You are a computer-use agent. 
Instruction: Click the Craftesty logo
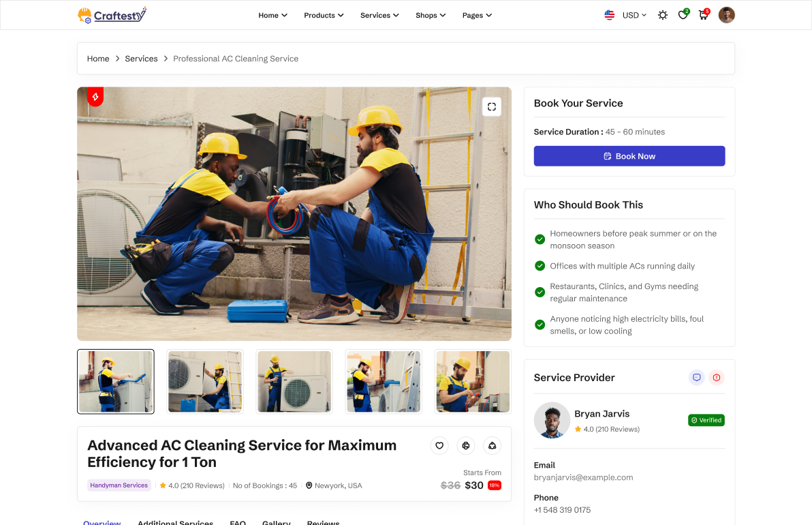112,15
